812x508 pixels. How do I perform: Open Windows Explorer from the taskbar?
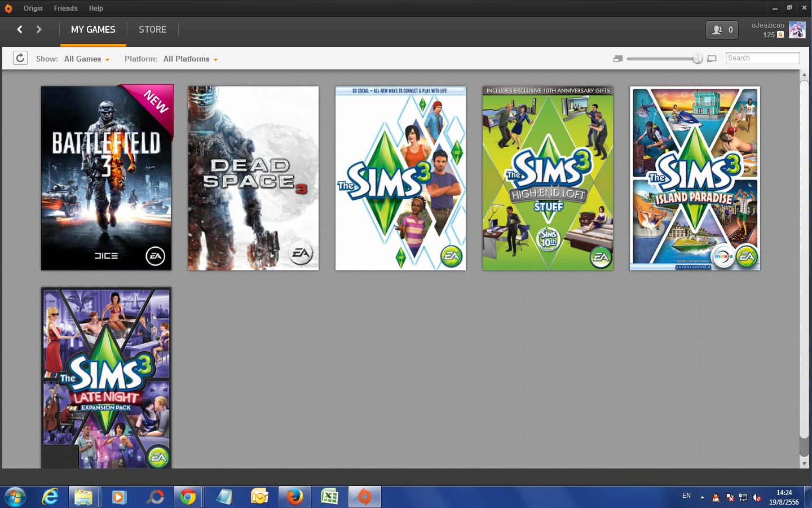(x=84, y=497)
